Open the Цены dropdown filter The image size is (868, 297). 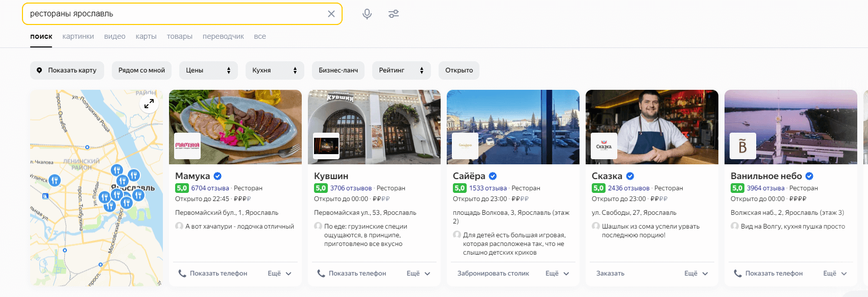pos(208,70)
